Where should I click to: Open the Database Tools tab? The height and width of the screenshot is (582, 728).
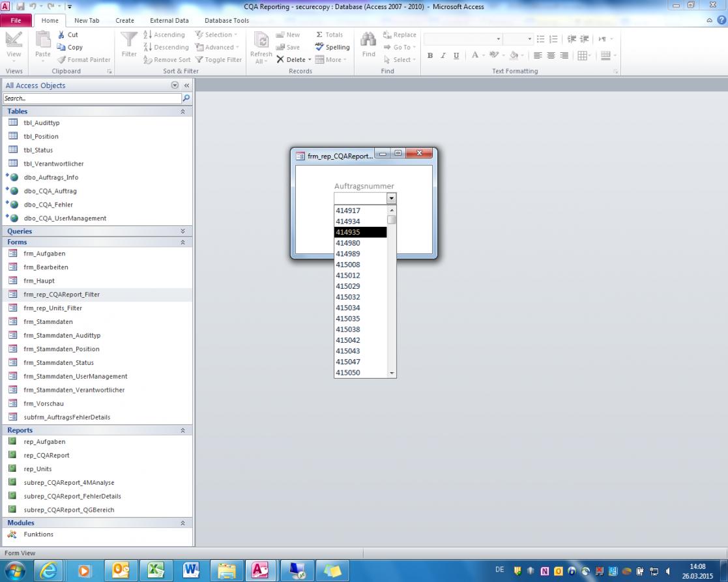227,20
